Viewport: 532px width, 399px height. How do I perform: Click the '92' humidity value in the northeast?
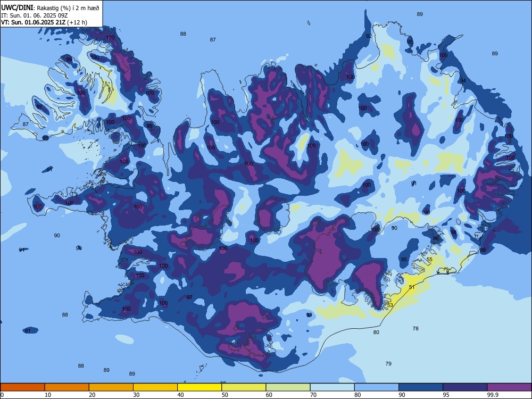coord(369,36)
